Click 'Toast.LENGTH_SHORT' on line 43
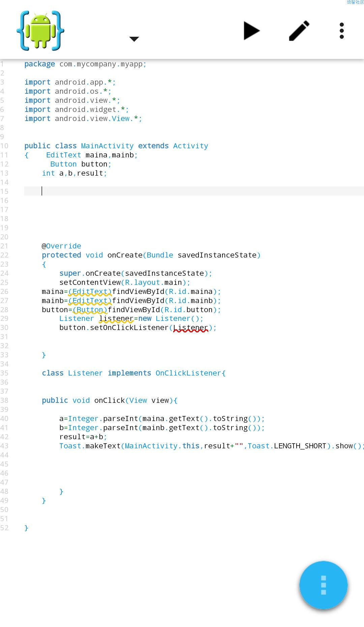The height and width of the screenshot is (627, 364). click(x=287, y=446)
